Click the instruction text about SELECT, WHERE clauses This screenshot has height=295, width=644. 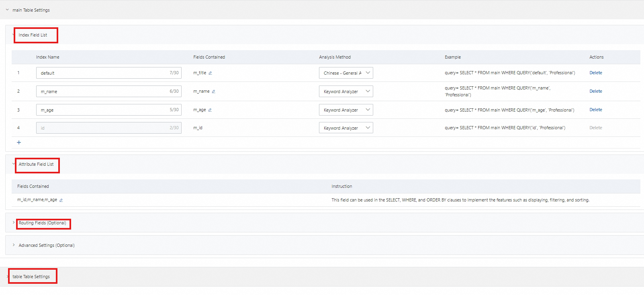coord(460,200)
